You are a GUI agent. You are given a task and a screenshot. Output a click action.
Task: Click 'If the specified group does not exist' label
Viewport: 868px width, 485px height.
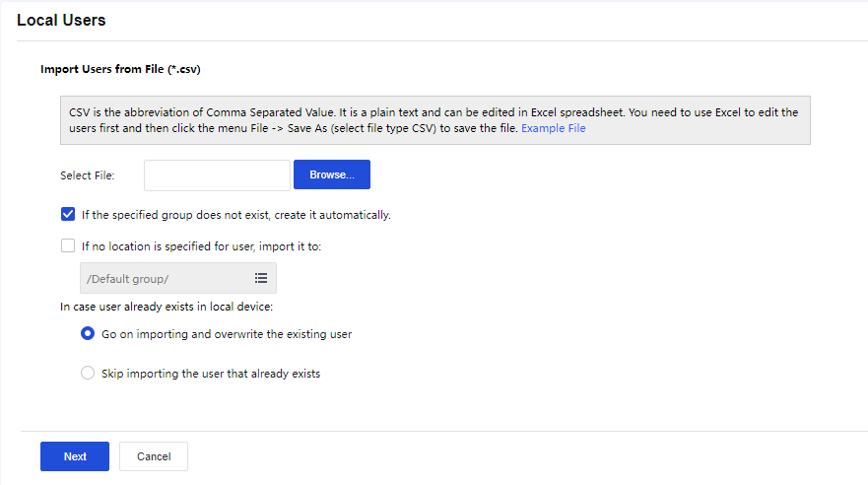(236, 215)
